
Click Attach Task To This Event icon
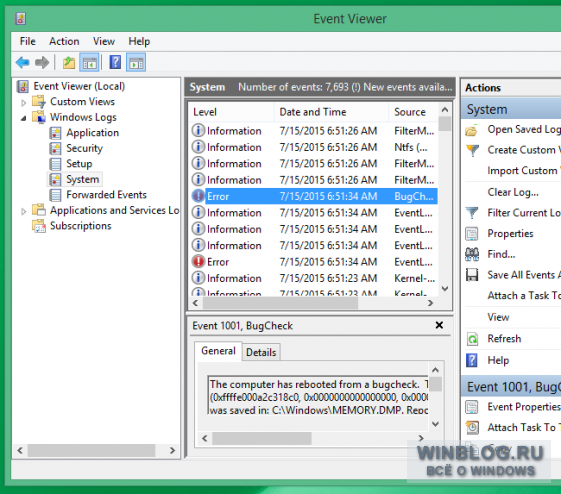tap(472, 427)
